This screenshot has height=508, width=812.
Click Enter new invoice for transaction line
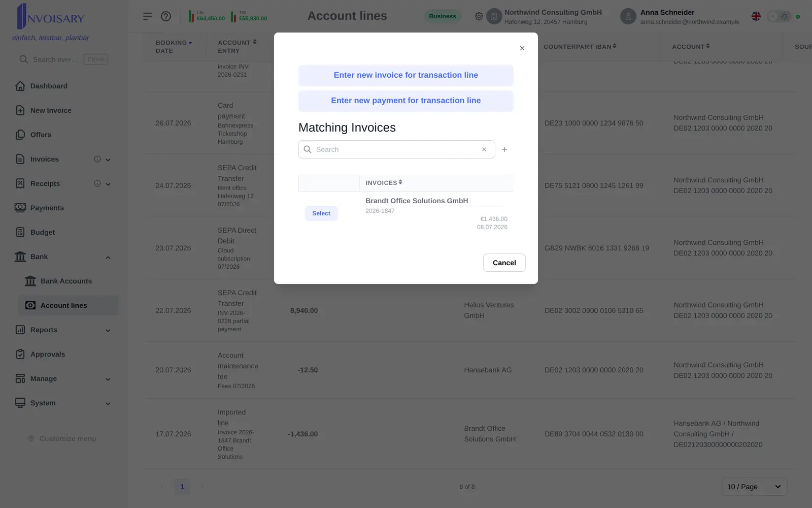[x=406, y=75]
